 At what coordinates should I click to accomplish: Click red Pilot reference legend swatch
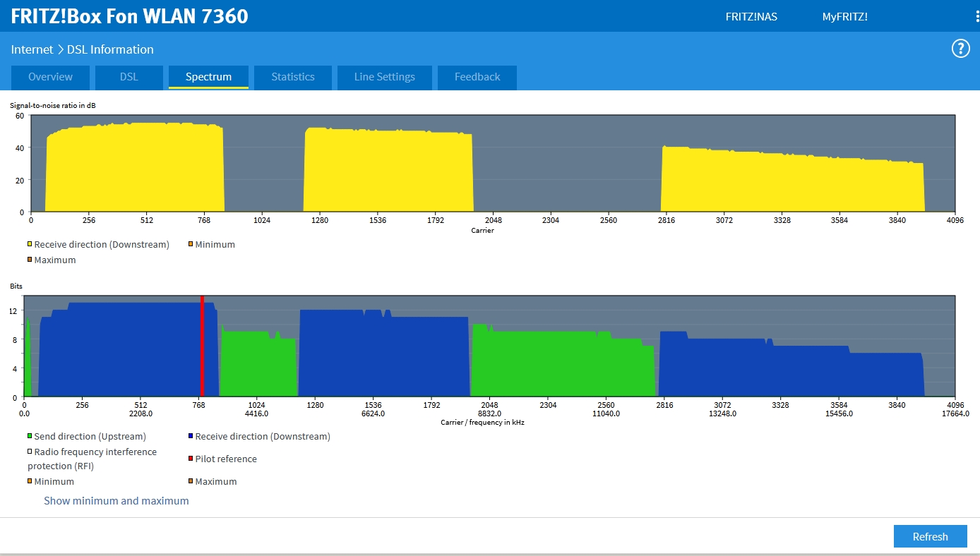click(191, 459)
